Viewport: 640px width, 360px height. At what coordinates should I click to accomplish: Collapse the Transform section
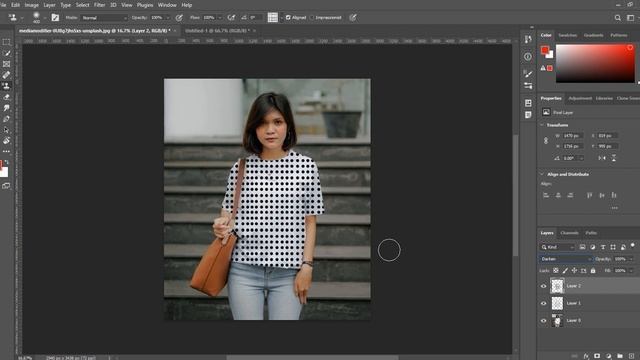542,125
